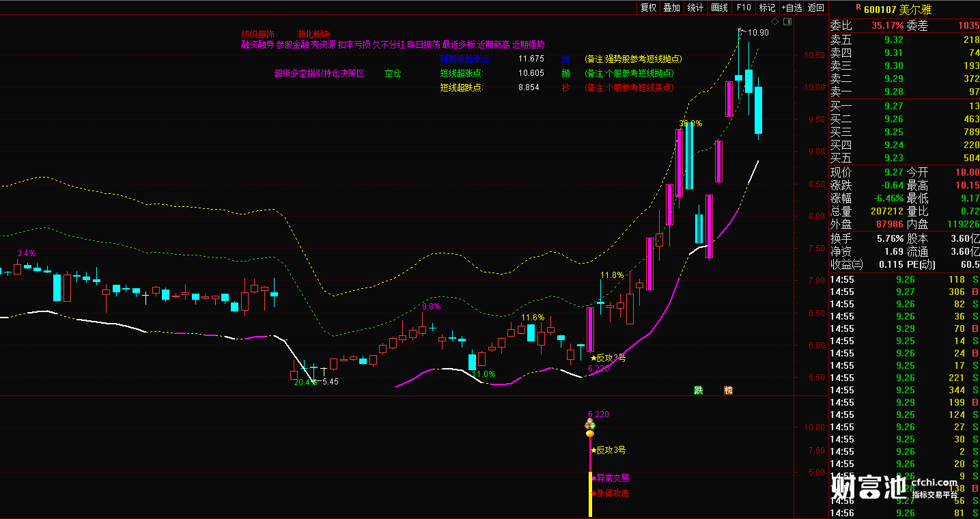Open the 统计 statistics option
The width and height of the screenshot is (980, 519).
pyautogui.click(x=695, y=8)
